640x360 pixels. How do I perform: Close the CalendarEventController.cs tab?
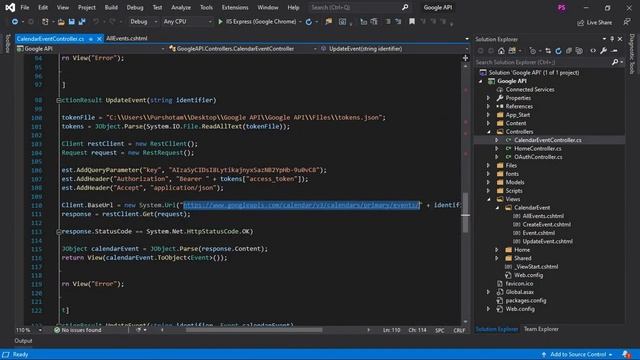coord(99,39)
